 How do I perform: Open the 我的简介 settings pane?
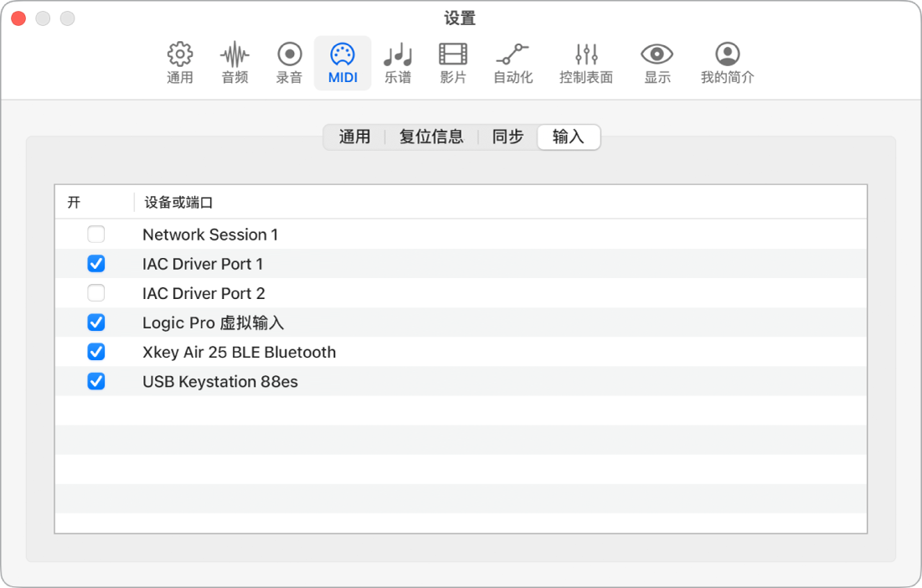click(726, 63)
